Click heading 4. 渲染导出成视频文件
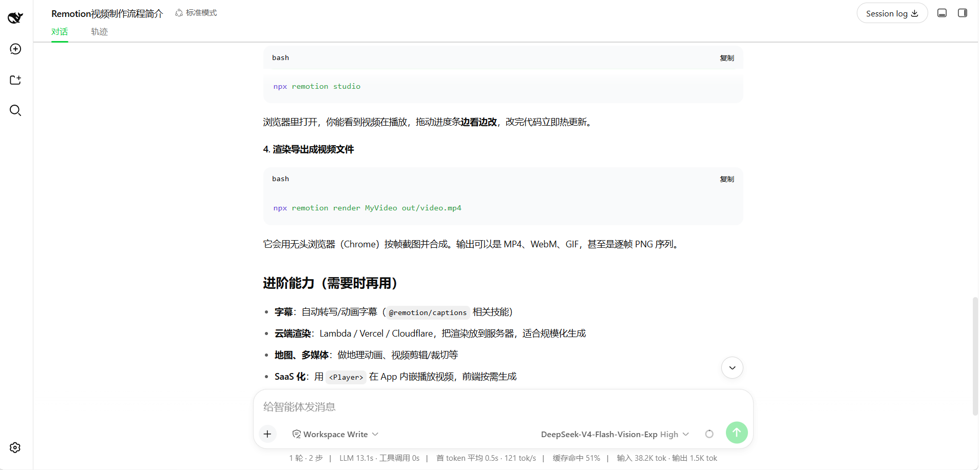This screenshot has width=980, height=470. tap(309, 149)
